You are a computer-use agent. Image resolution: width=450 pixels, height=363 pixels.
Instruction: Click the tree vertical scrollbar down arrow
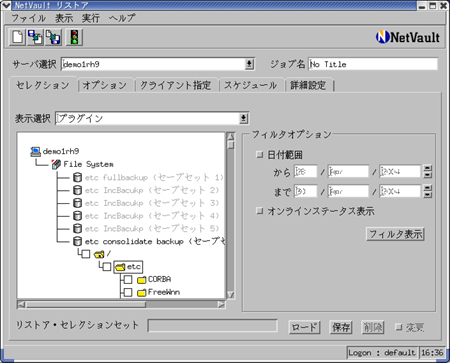(x=231, y=295)
